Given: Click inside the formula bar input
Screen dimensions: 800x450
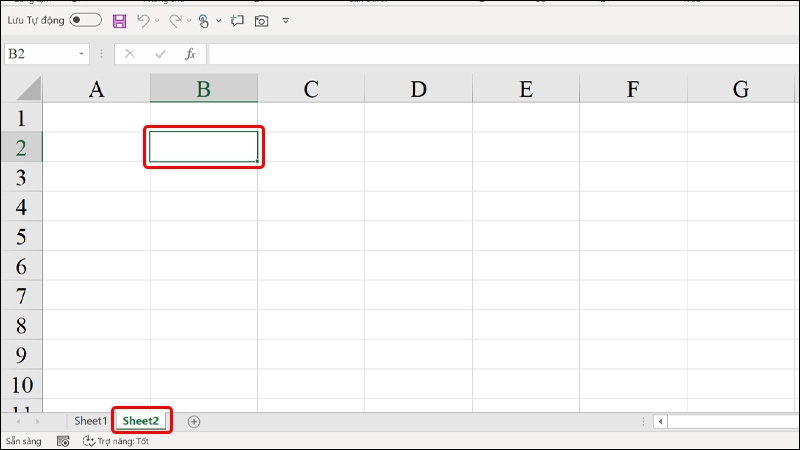Looking at the screenshot, I should tap(504, 54).
